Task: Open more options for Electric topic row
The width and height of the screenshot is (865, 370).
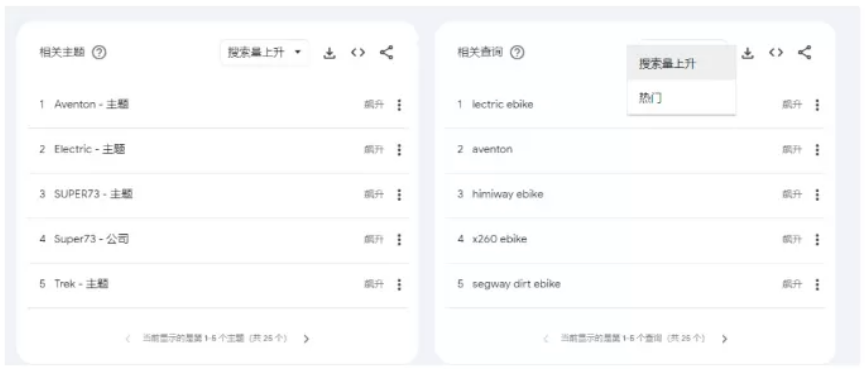Action: point(399,150)
